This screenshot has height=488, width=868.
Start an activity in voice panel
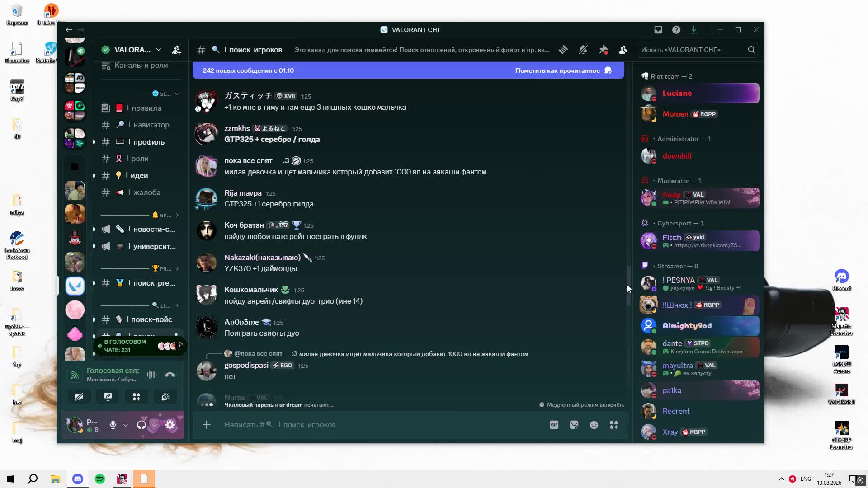click(137, 397)
